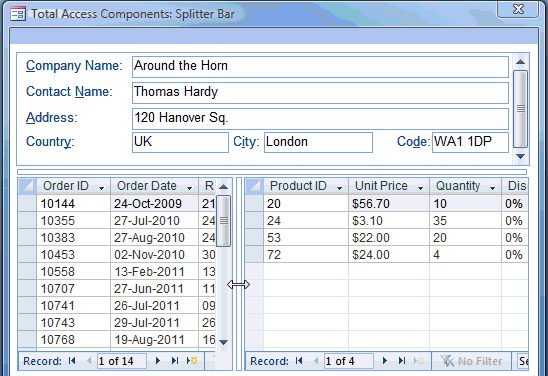Select order 10144 cell
This screenshot has width=548, height=376.
pyautogui.click(x=73, y=204)
